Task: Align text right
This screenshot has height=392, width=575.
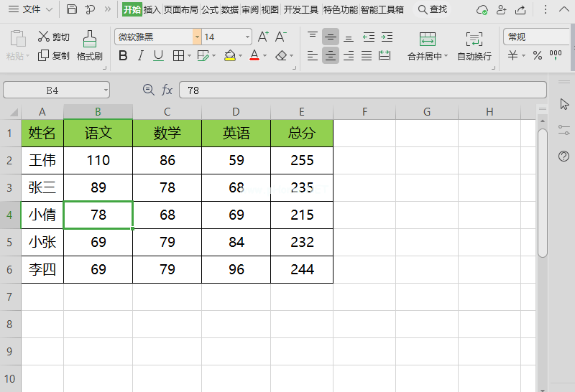Action: [x=349, y=56]
